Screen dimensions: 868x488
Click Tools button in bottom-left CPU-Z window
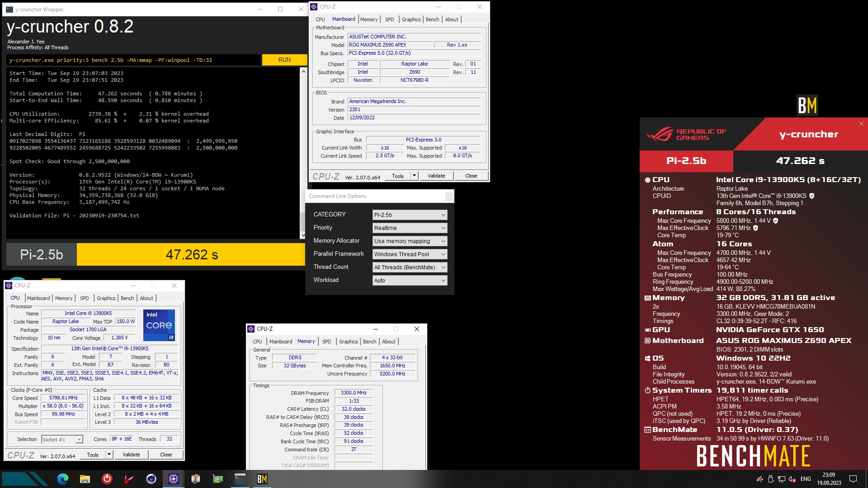93,455
